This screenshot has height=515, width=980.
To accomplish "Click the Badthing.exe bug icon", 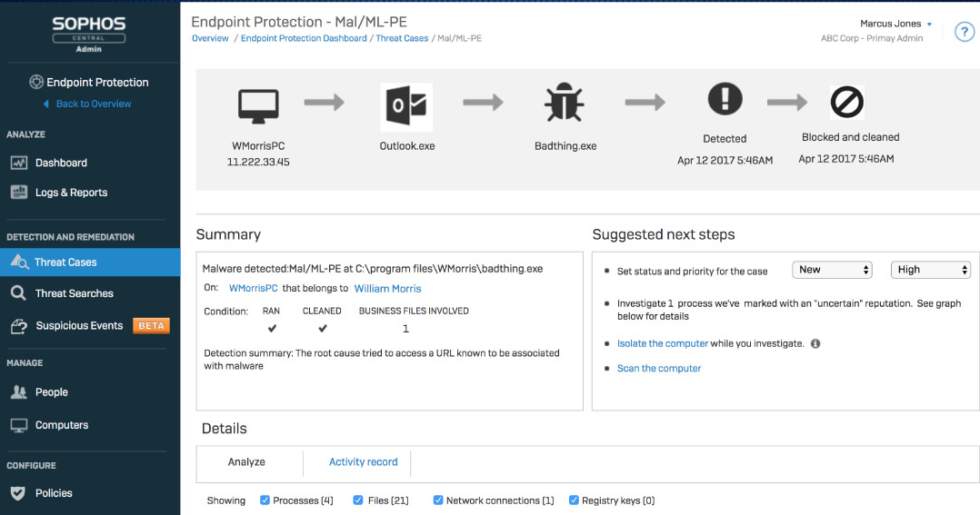I will click(565, 104).
